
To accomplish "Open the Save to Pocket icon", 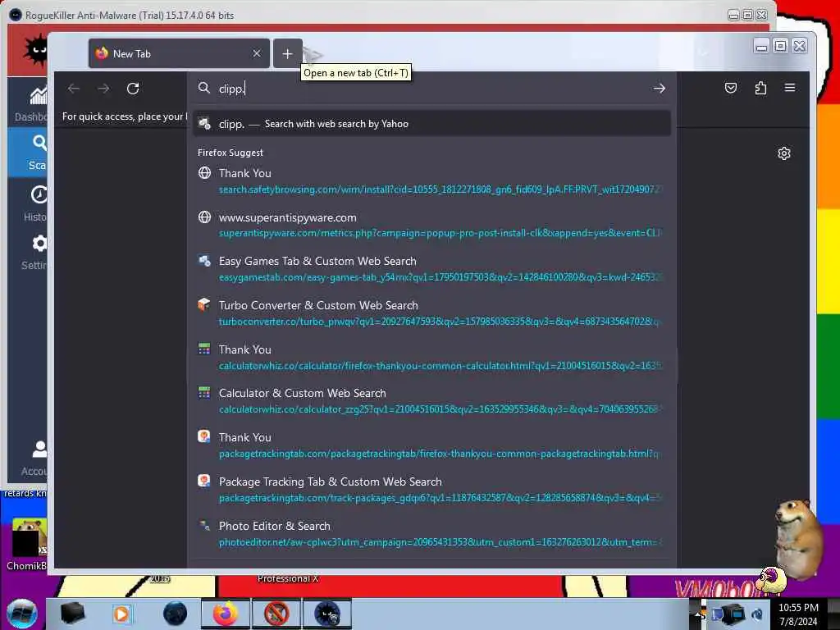I will 731,88.
